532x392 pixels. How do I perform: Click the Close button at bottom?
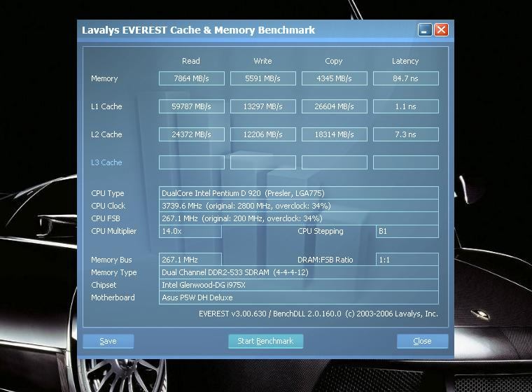422,341
